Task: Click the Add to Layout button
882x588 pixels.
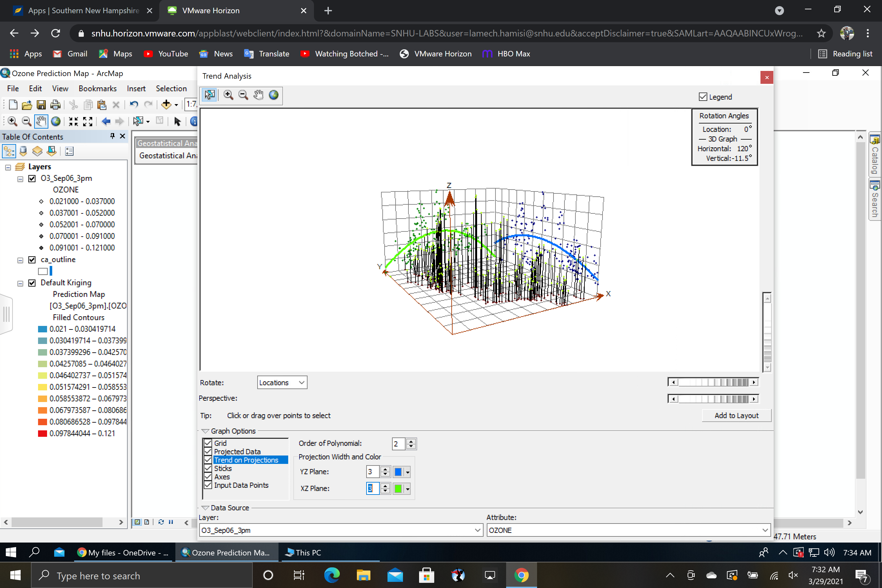Action: [x=736, y=415]
